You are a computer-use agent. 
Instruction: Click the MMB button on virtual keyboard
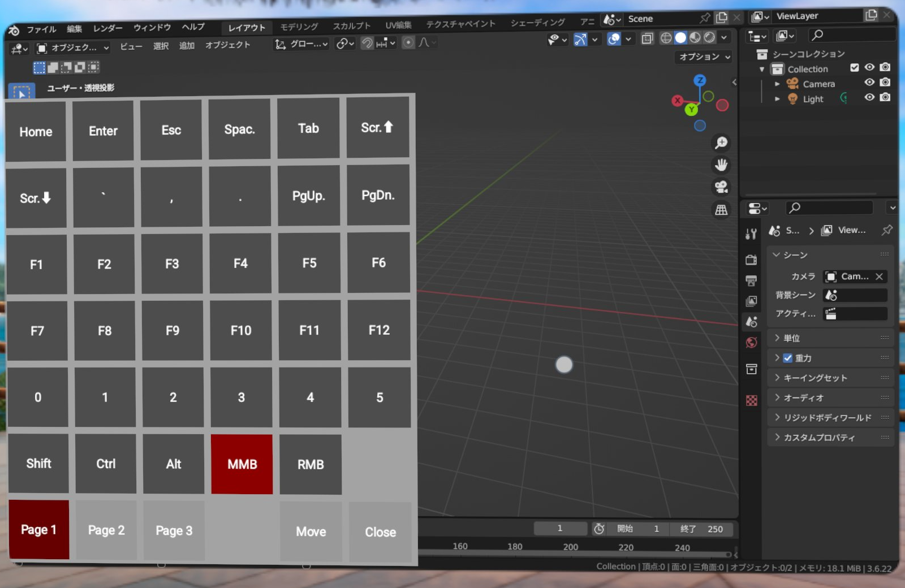tap(242, 464)
